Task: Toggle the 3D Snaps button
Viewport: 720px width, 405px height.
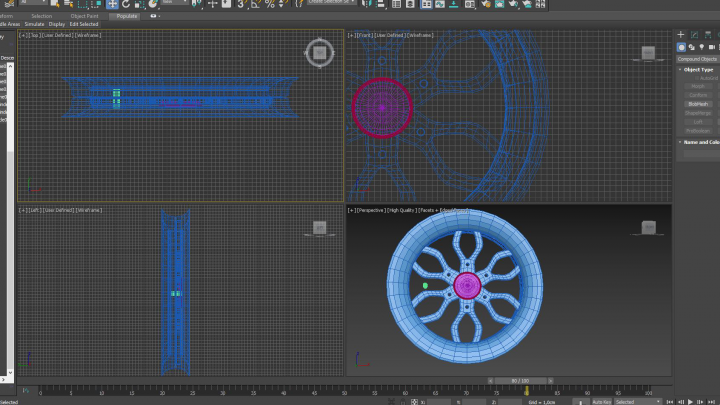Action: click(x=241, y=4)
